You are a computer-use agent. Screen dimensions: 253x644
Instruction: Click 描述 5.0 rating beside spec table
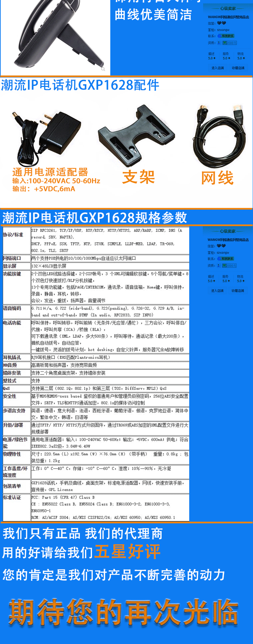212,279
